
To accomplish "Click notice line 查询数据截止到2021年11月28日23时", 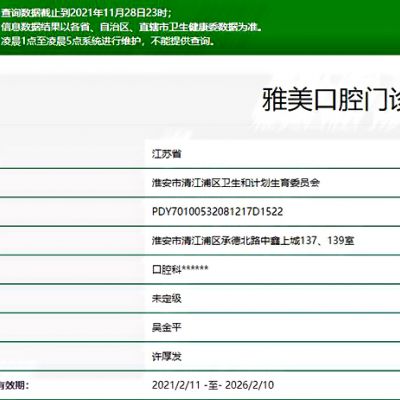I will click(x=86, y=13).
